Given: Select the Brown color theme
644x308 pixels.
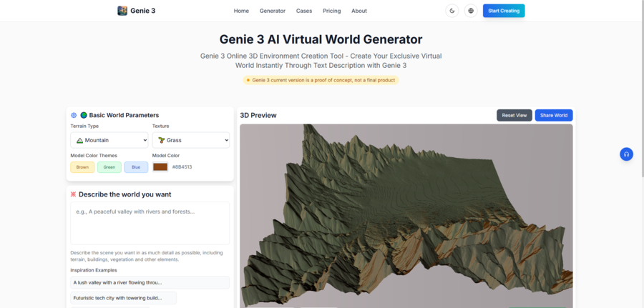Looking at the screenshot, I should 82,167.
